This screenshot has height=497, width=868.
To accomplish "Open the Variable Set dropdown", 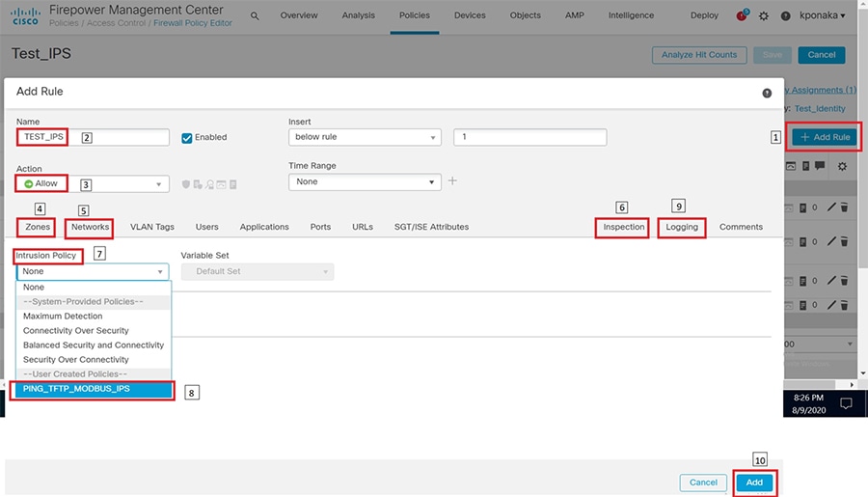I will coord(258,271).
